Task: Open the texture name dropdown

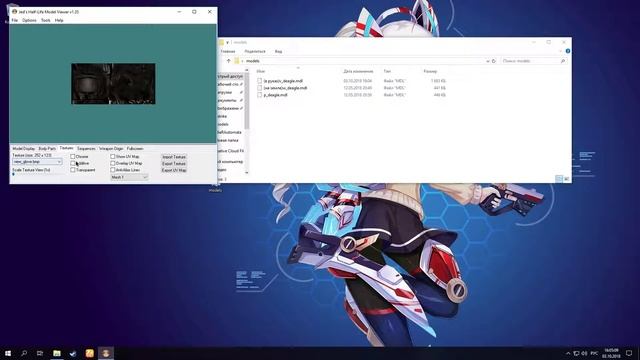Action: 37,162
